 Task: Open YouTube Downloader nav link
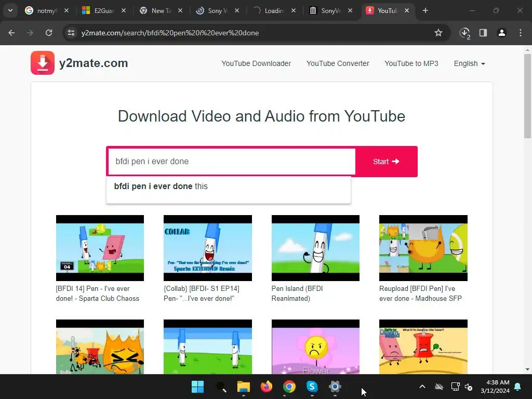tap(256, 63)
